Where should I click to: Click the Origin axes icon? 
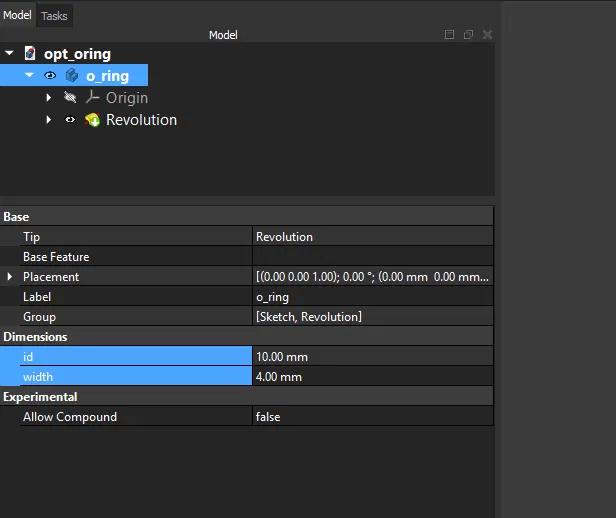click(x=92, y=98)
